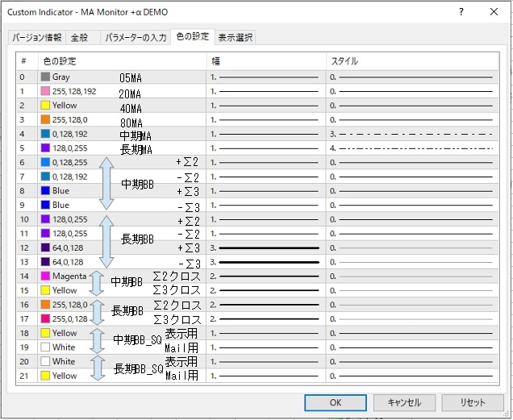Image resolution: width=513 pixels, height=420 pixels.
Task: Click the キャンセル button
Action: pyautogui.click(x=404, y=402)
